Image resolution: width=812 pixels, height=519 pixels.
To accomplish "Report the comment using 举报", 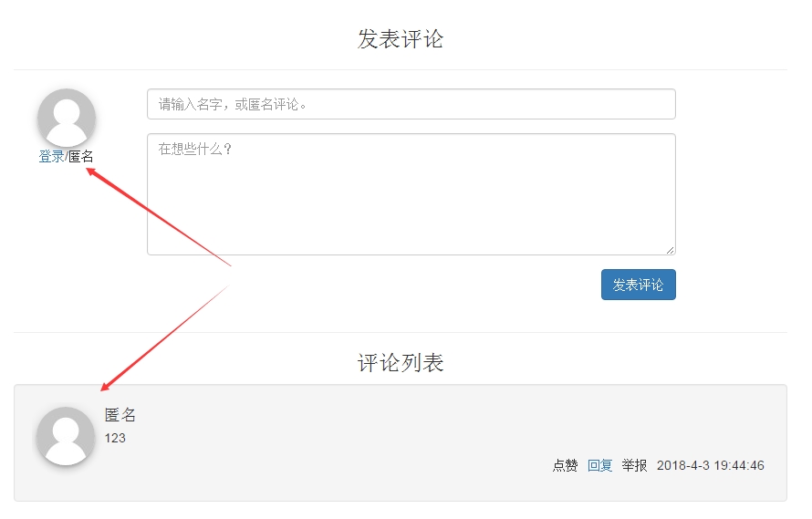I will [x=634, y=465].
